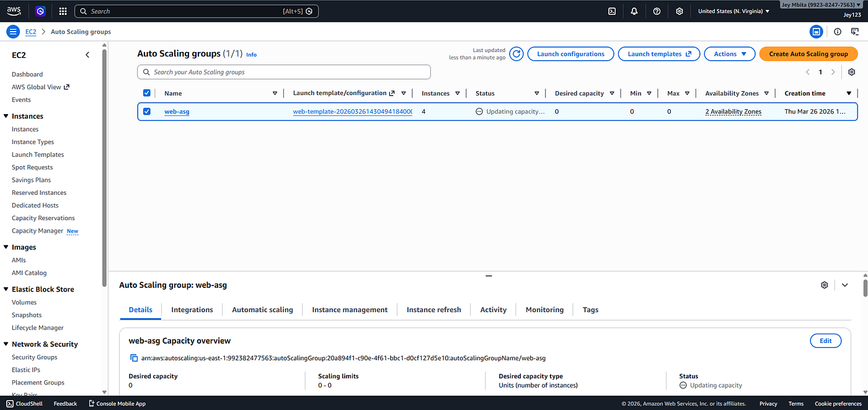
Task: Collapse the Network & Security section
Action: (6, 344)
